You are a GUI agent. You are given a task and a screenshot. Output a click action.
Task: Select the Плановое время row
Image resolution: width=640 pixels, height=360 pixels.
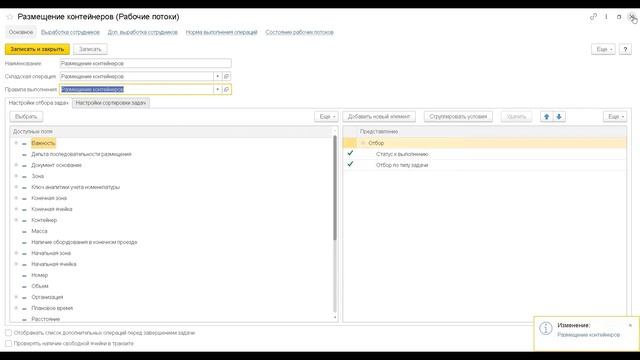(x=171, y=309)
